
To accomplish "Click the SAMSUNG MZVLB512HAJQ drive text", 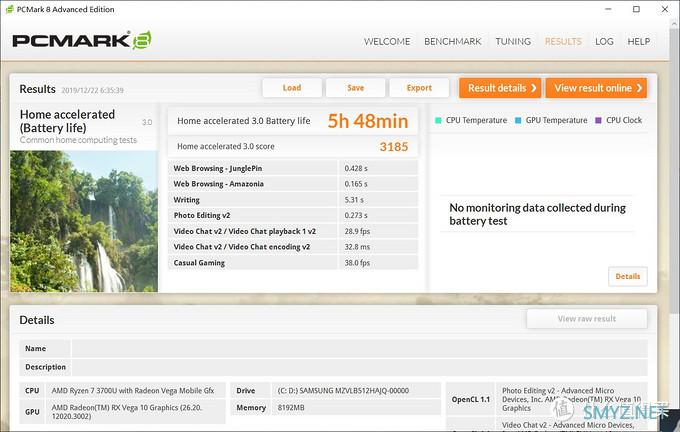I will point(343,390).
